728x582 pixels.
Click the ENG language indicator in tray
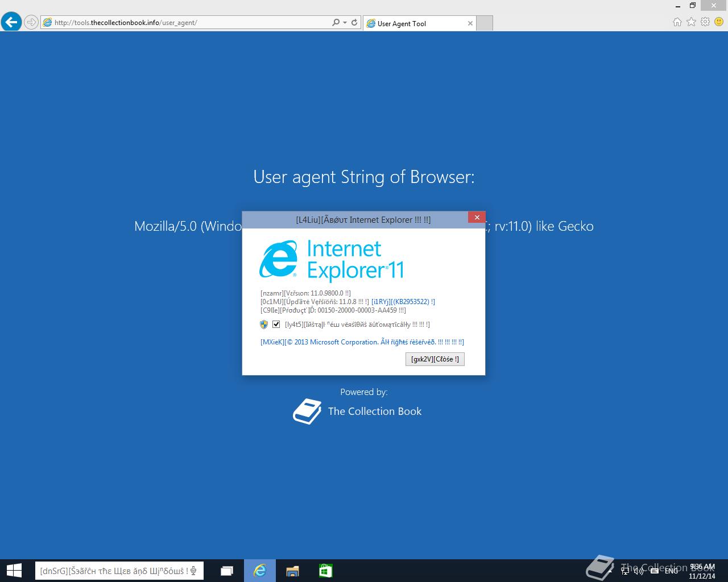tap(671, 571)
